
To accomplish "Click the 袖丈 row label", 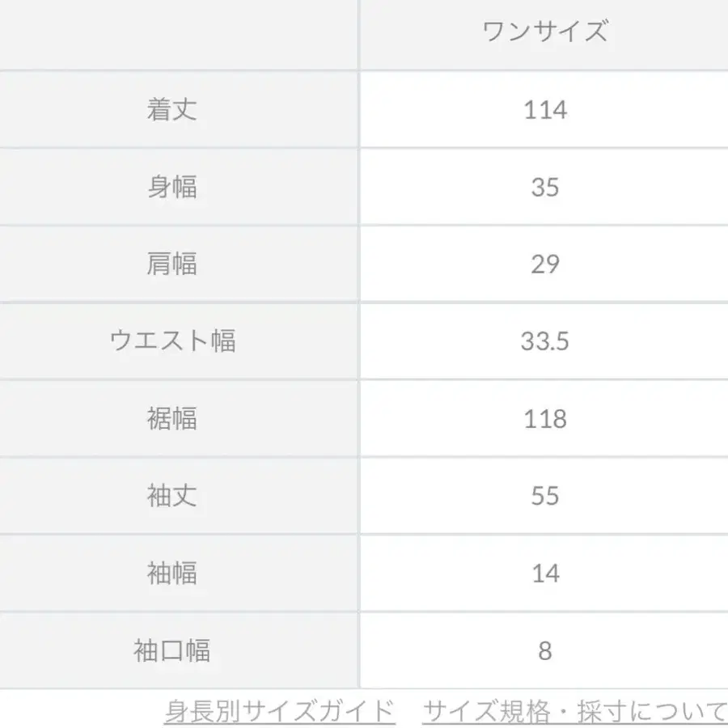I will pyautogui.click(x=171, y=496).
